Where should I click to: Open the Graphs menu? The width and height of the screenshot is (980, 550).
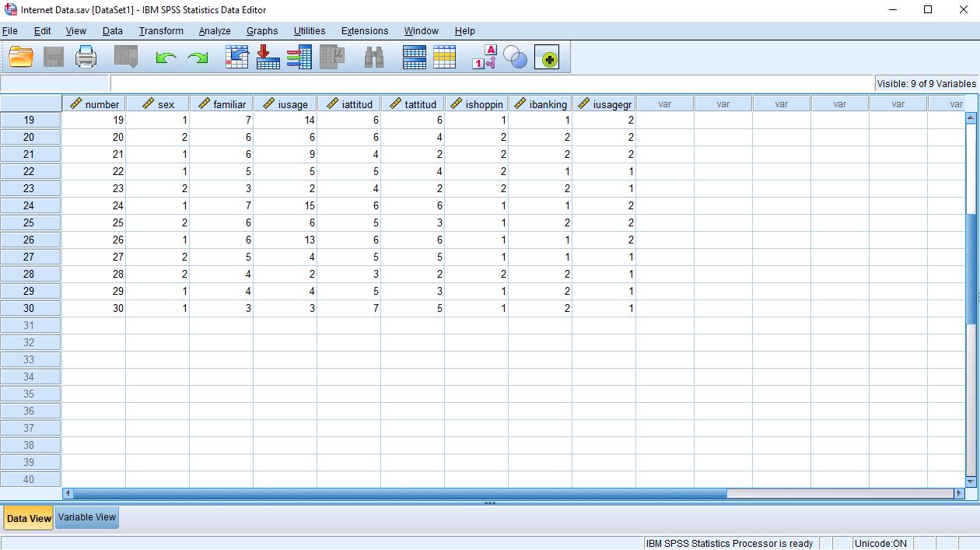click(x=262, y=31)
